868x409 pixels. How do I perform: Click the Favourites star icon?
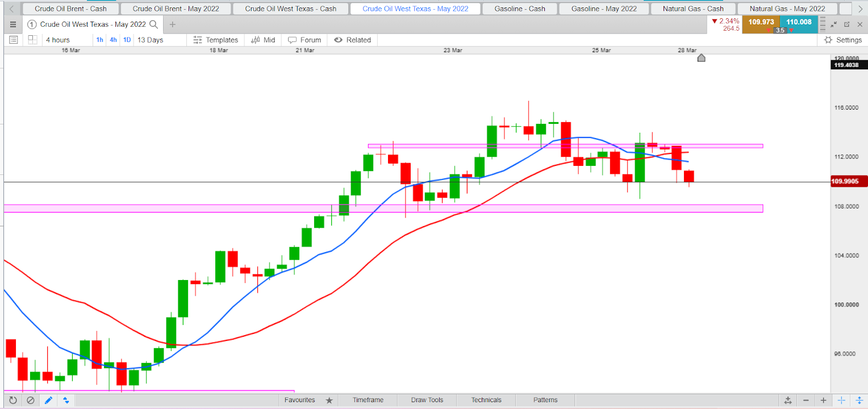point(329,400)
